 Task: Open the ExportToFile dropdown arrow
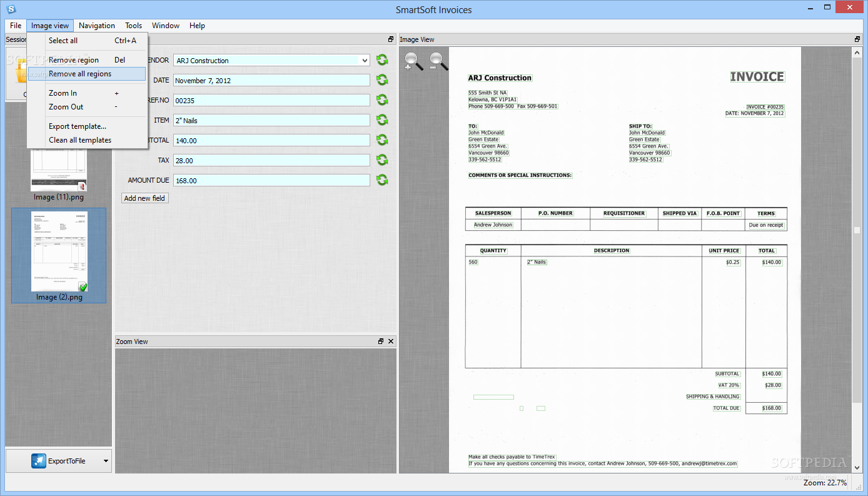click(106, 461)
